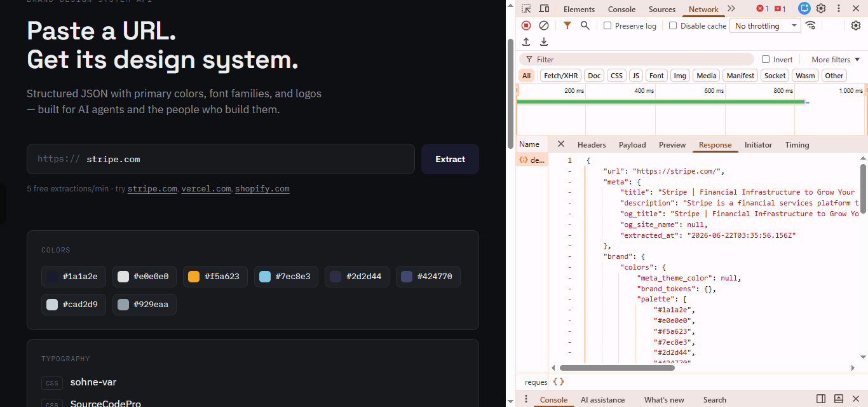Open drawer three-dot menu
Viewport: 868px width, 407px height.
(x=526, y=399)
